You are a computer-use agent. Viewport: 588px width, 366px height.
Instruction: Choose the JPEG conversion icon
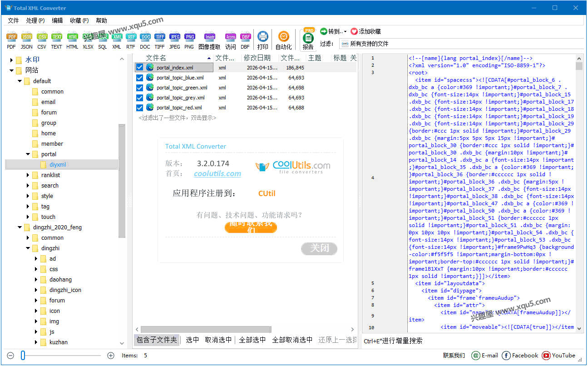click(x=175, y=40)
